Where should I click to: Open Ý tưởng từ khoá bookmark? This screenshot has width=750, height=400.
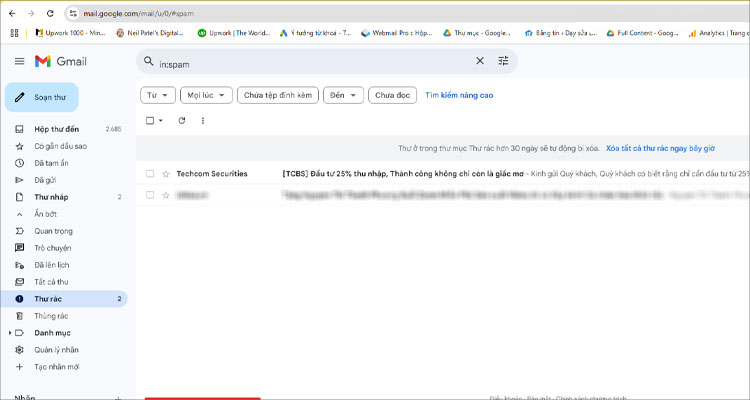(x=315, y=33)
